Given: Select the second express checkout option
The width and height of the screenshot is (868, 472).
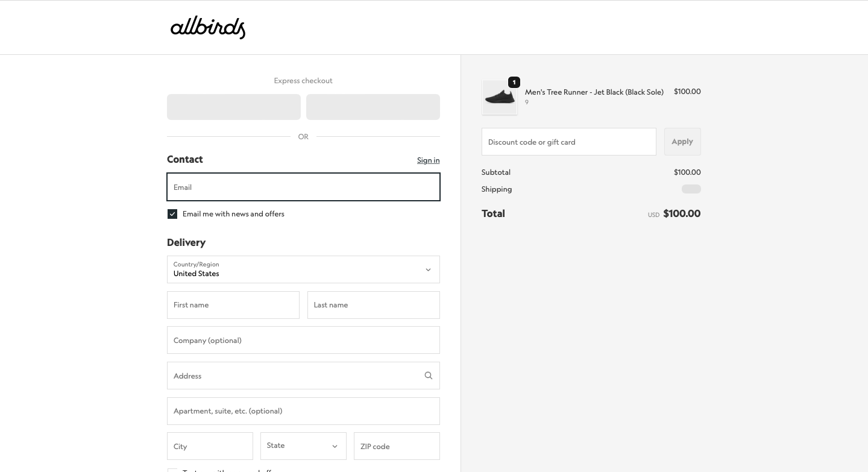Looking at the screenshot, I should coord(373,107).
